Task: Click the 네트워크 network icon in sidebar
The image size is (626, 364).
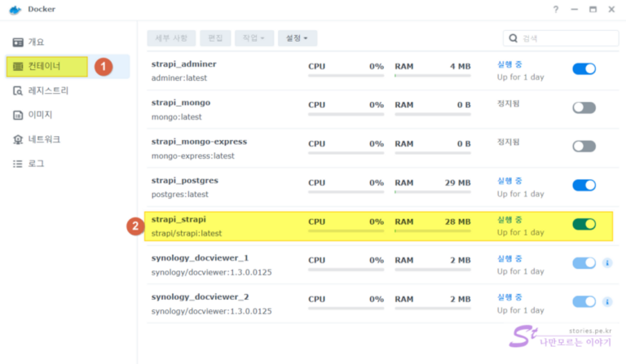Action: 18,139
